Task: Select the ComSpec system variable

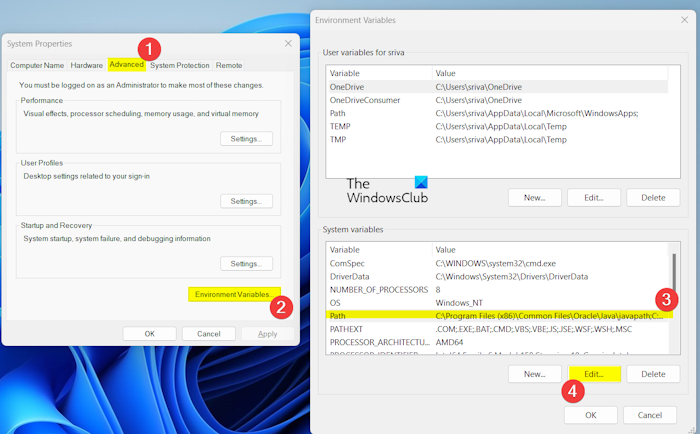Action: click(x=497, y=263)
